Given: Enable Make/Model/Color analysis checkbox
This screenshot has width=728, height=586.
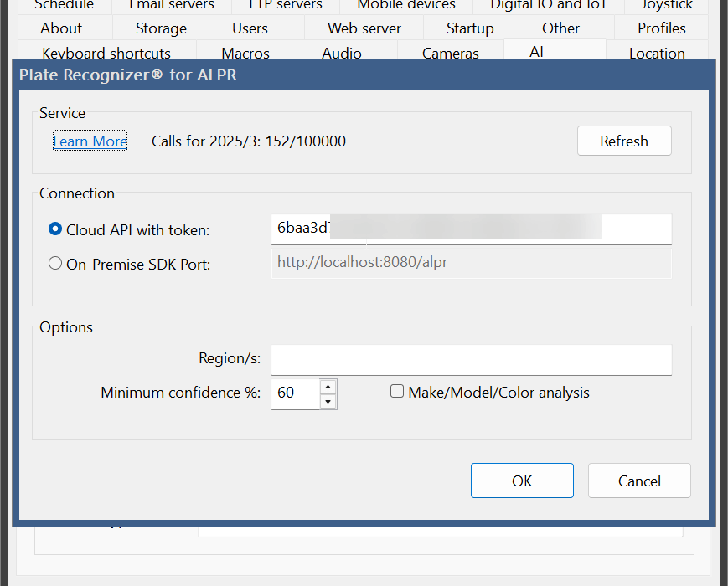Looking at the screenshot, I should coord(397,392).
